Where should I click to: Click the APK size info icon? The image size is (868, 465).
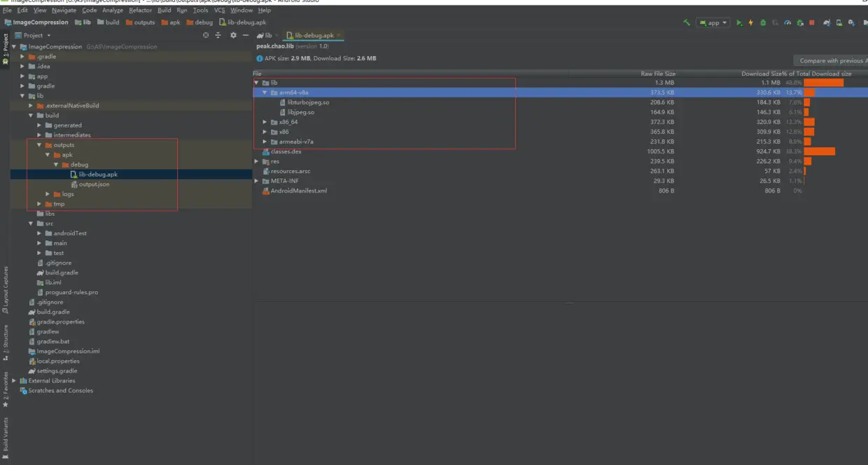click(260, 58)
